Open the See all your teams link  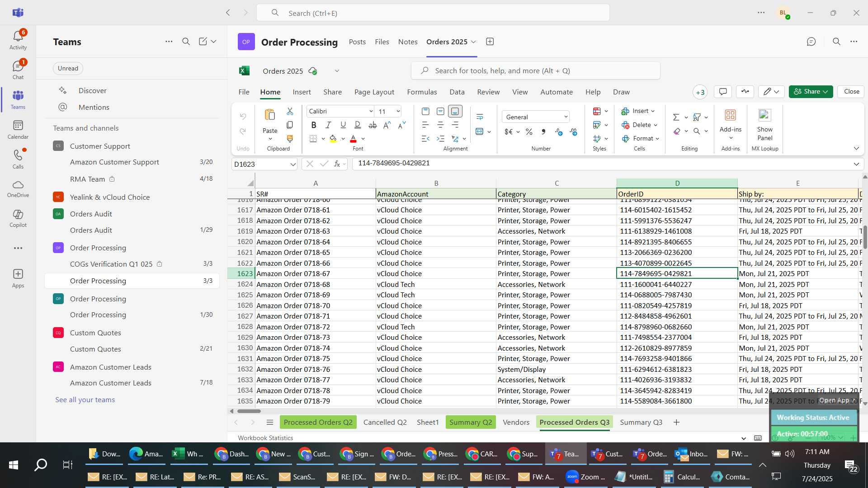pyautogui.click(x=85, y=400)
